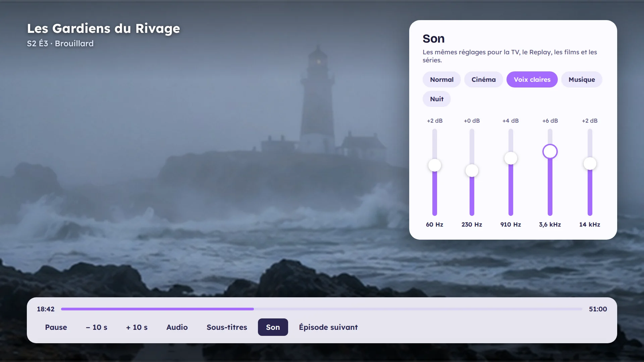Skip forward with the + 10 s button
Image resolution: width=644 pixels, height=362 pixels.
tap(137, 327)
